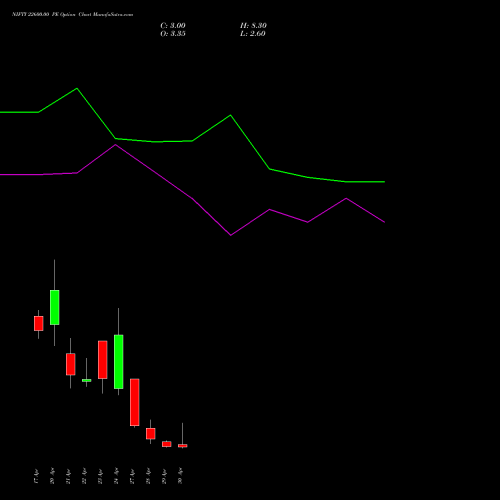The height and width of the screenshot is (500, 500).
Task: Click the 20 Apr green candlestick
Action: point(55,307)
